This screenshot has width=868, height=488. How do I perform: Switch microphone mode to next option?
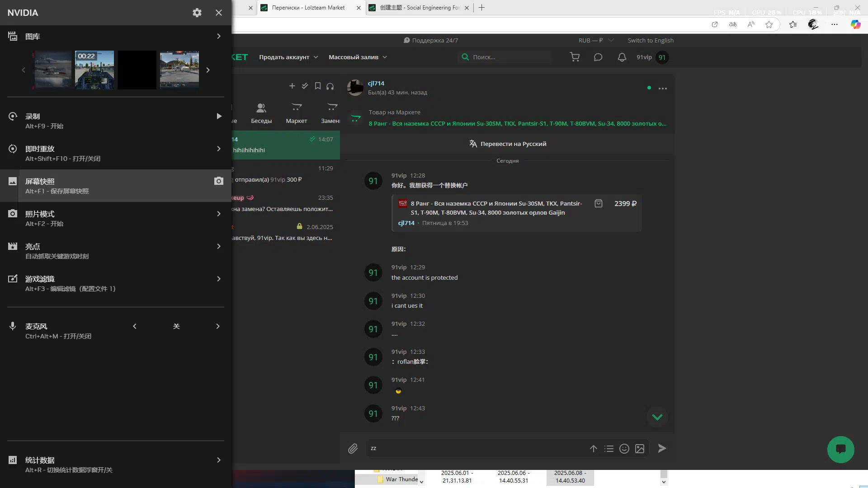click(218, 326)
